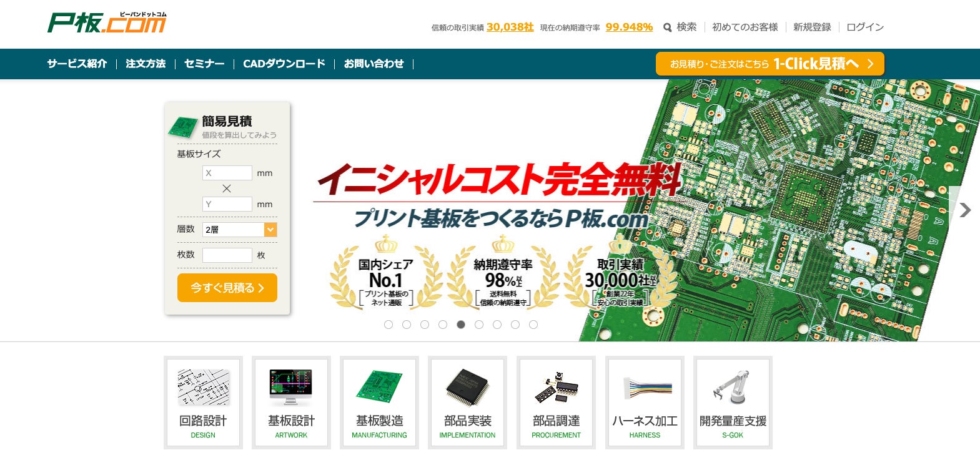Viewport: 980px width, 460px height.
Task: Click the 30,038社 transaction count
Action: (x=510, y=27)
